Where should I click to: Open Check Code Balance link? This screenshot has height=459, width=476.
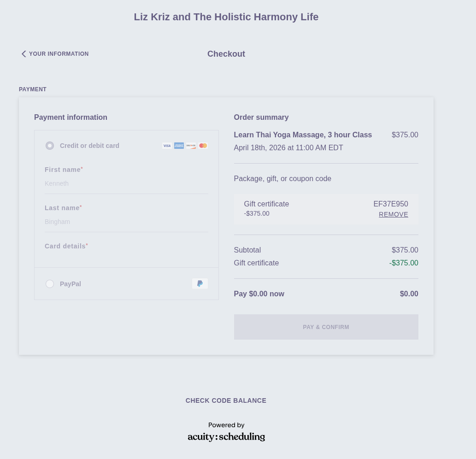226,400
